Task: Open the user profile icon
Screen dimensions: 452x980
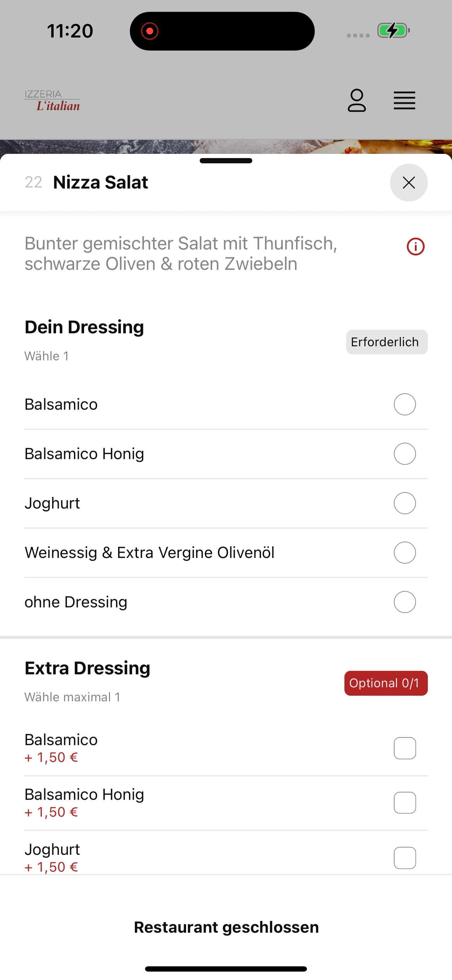Action: pos(356,101)
